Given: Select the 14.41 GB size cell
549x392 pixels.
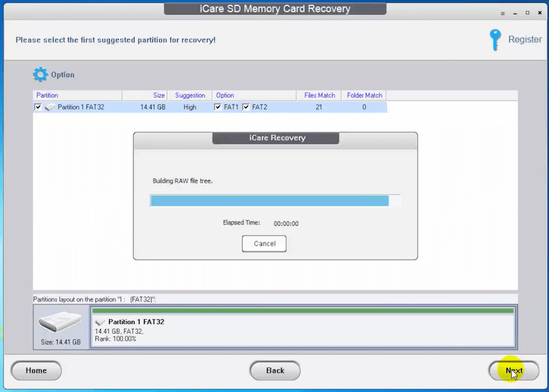Looking at the screenshot, I should click(152, 107).
